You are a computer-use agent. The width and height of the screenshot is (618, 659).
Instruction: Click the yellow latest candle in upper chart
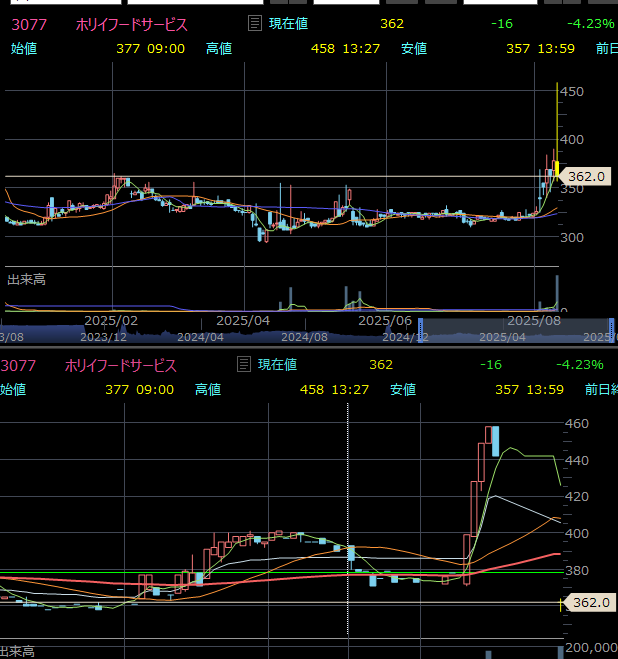(x=557, y=169)
